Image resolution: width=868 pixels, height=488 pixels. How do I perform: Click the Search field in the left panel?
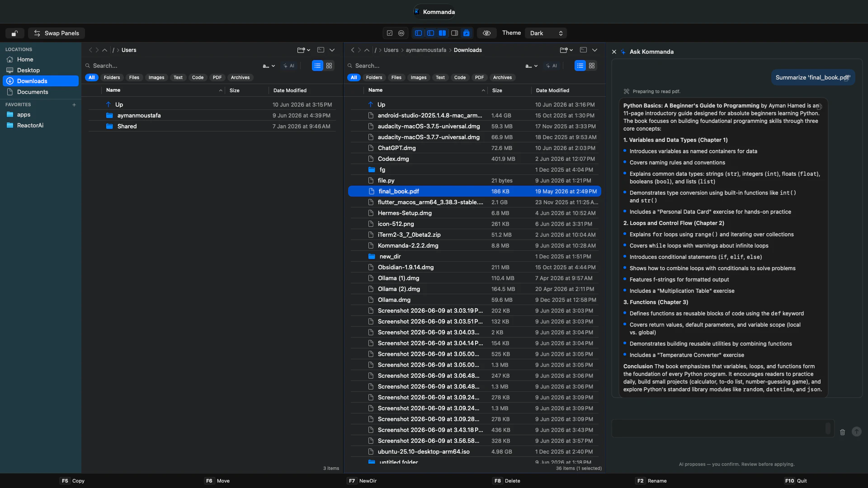tap(172, 66)
